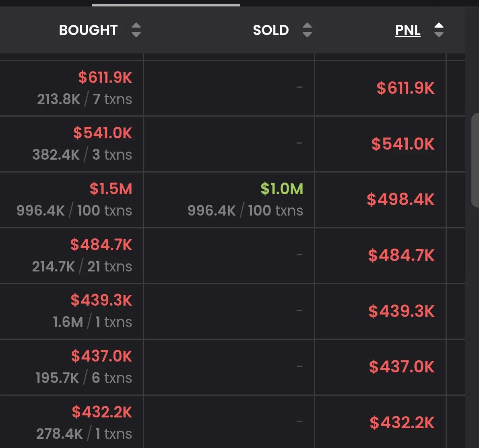This screenshot has height=448, width=479.
Task: Click the SOLD sort arrows icon
Action: click(x=307, y=30)
